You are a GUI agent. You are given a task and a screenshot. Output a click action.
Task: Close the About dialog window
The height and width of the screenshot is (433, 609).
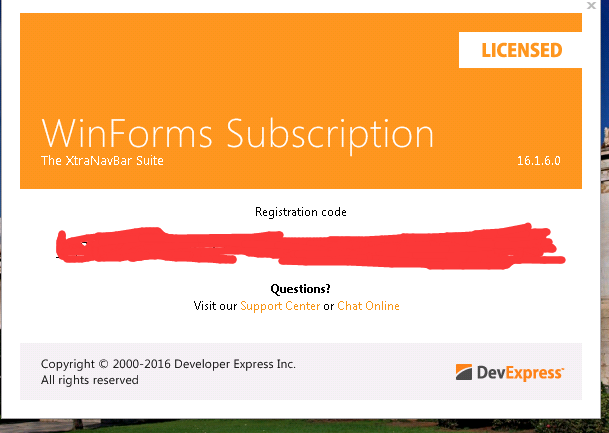pyautogui.click(x=593, y=6)
